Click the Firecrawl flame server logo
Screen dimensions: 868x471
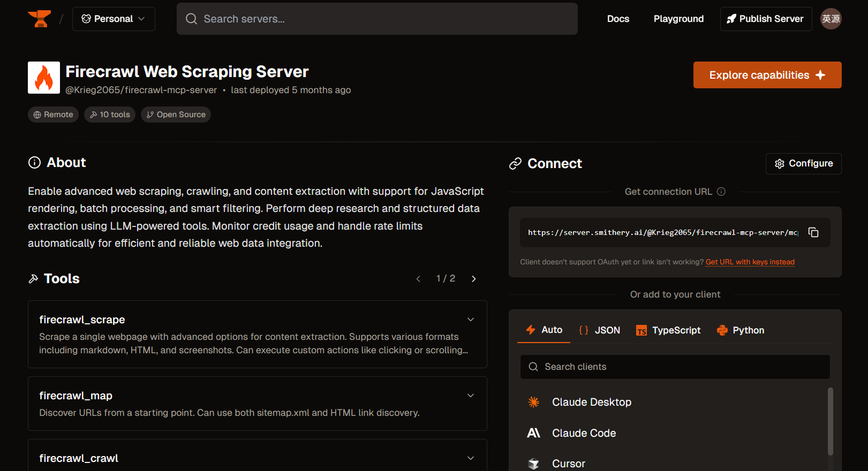tap(44, 78)
